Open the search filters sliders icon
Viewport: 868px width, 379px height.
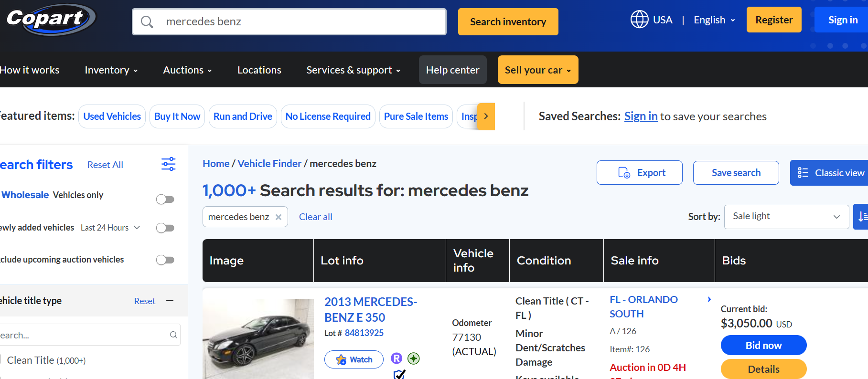tap(168, 164)
